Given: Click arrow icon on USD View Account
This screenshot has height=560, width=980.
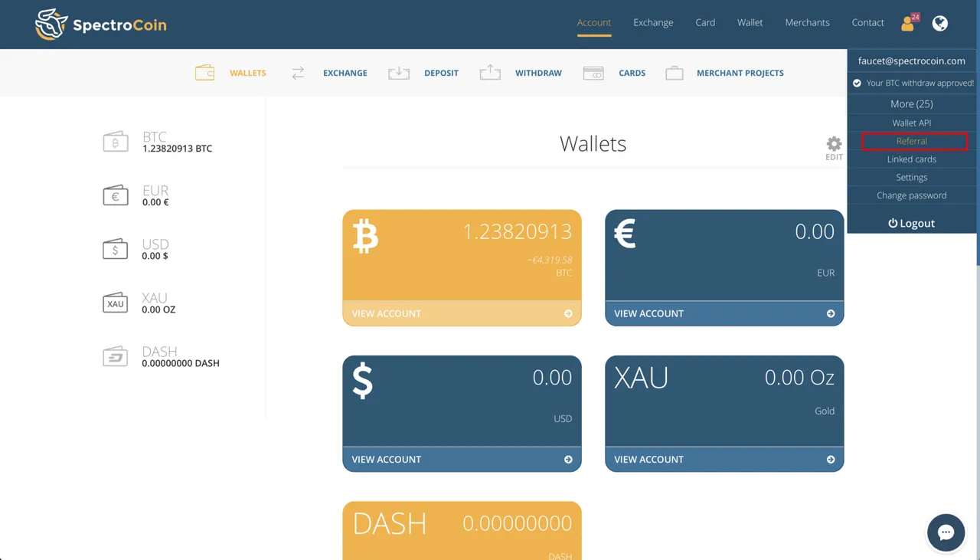Looking at the screenshot, I should pos(568,460).
